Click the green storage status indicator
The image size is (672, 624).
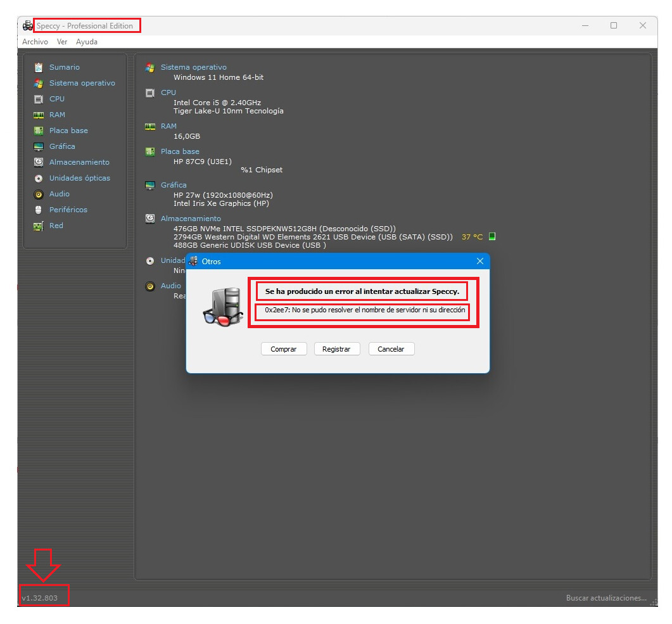492,237
